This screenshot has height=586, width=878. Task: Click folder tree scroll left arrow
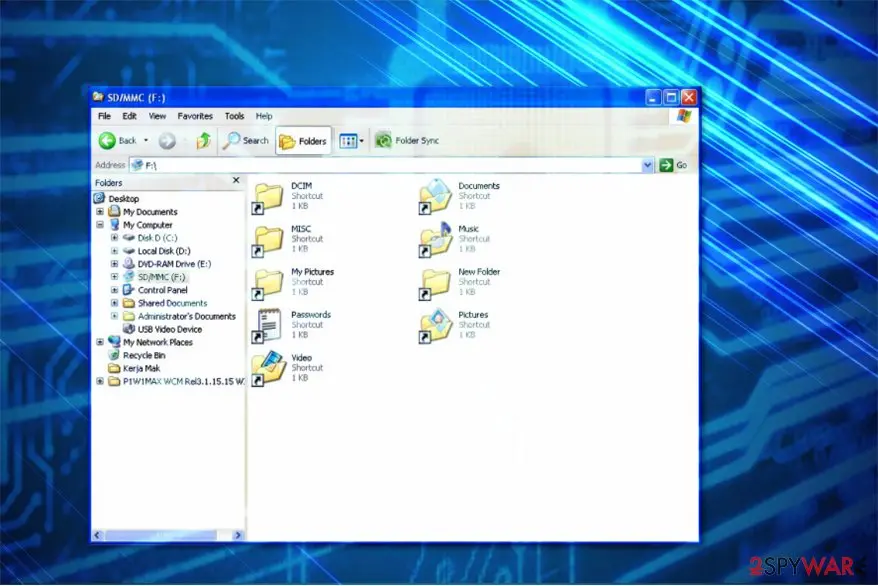[97, 535]
